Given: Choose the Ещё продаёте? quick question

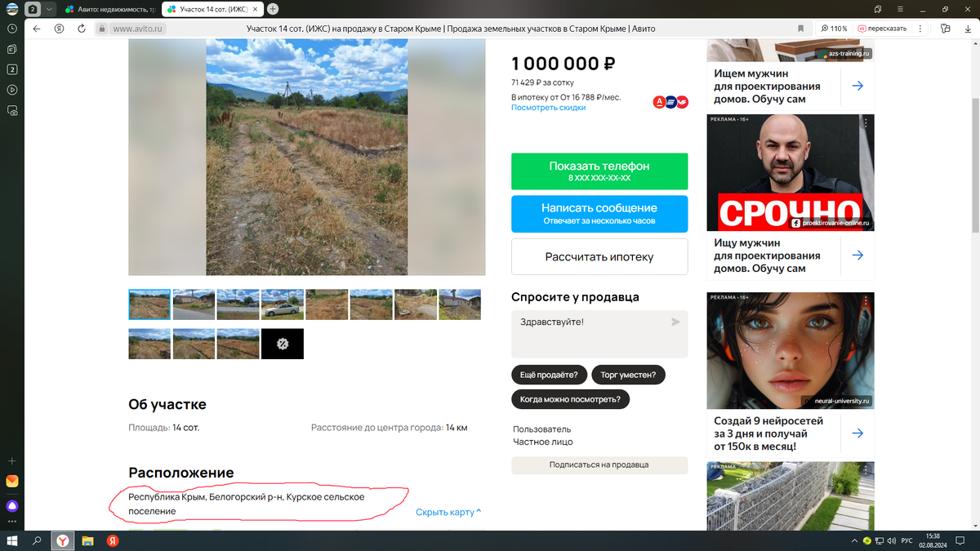Looking at the screenshot, I should click(548, 375).
